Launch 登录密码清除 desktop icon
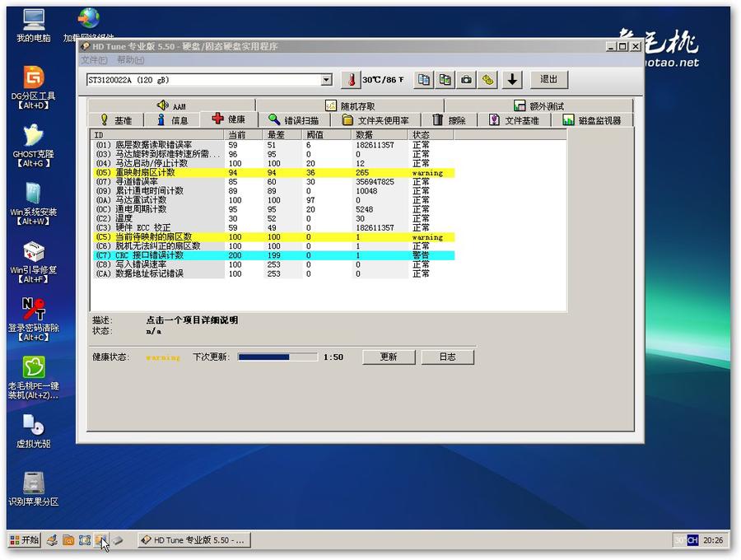The image size is (741, 560). [34, 320]
